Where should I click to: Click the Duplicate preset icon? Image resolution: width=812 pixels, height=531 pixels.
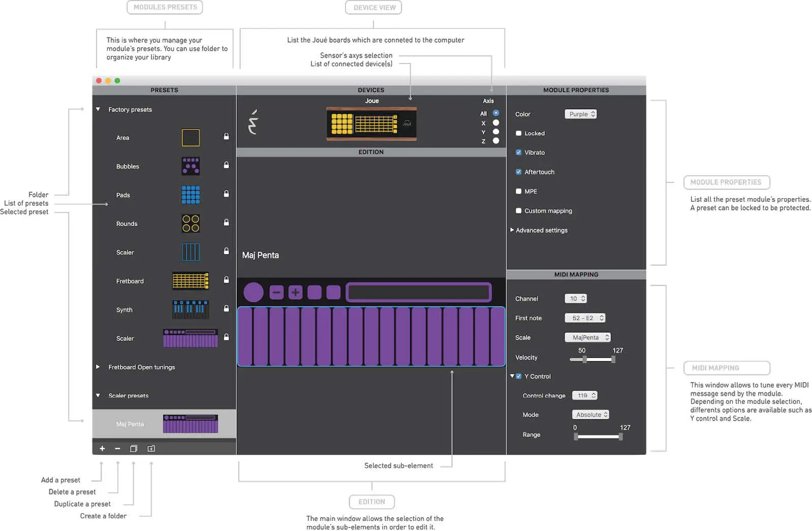coord(134,449)
